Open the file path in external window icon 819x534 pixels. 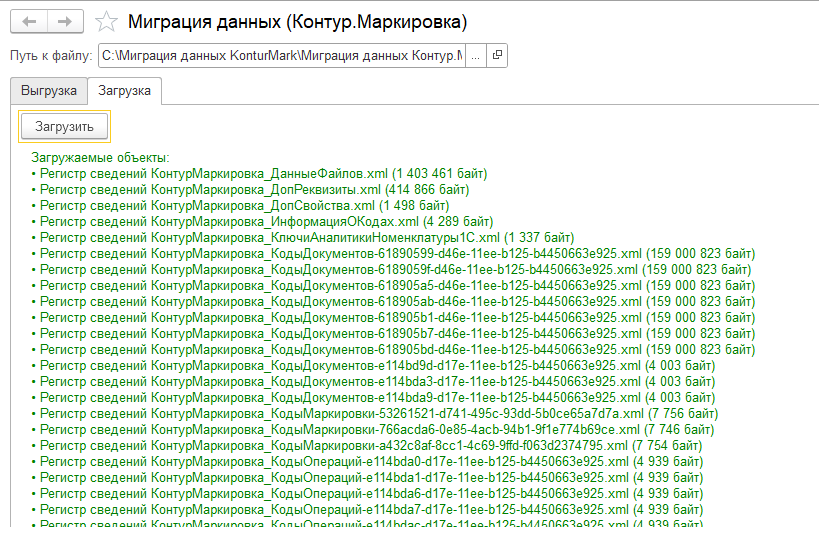coord(497,55)
